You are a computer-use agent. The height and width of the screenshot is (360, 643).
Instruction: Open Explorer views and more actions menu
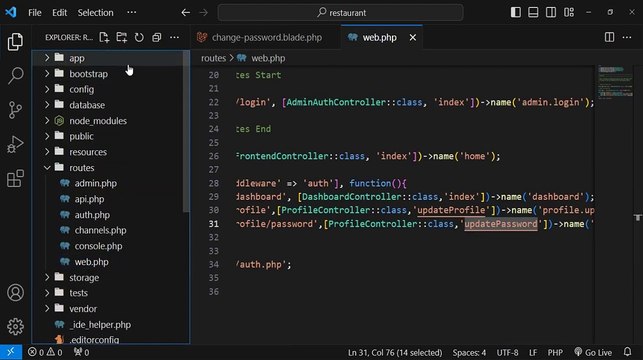[174, 37]
